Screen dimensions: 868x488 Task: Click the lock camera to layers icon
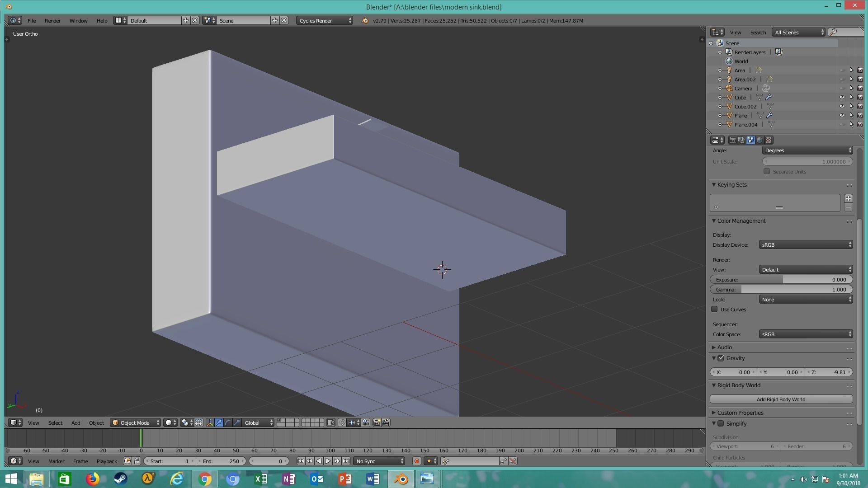click(x=331, y=422)
